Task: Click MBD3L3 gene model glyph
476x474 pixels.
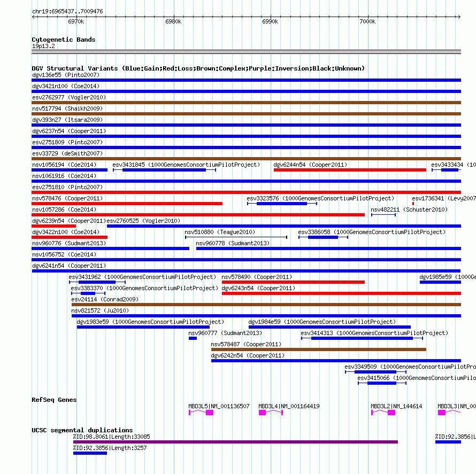Action: tap(449, 413)
